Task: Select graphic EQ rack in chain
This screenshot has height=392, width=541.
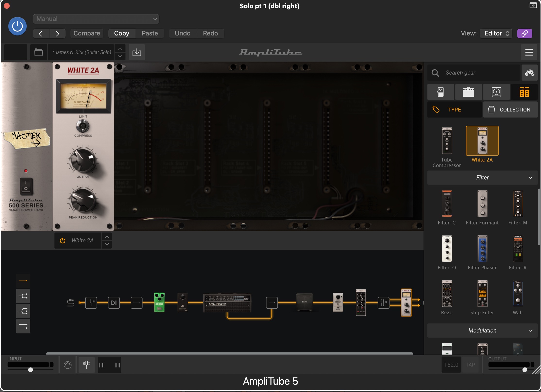Action: (x=361, y=302)
